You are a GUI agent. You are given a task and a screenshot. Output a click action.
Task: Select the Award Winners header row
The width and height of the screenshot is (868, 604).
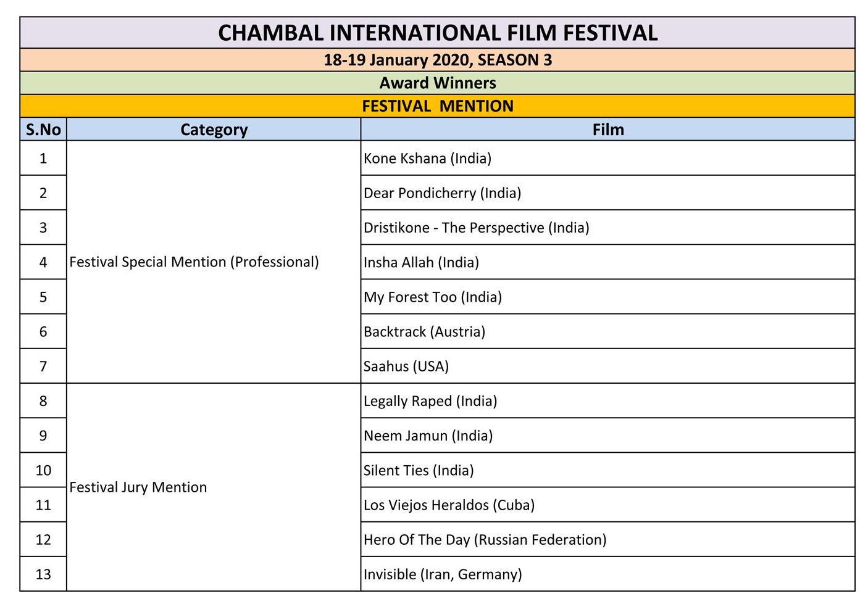point(437,83)
